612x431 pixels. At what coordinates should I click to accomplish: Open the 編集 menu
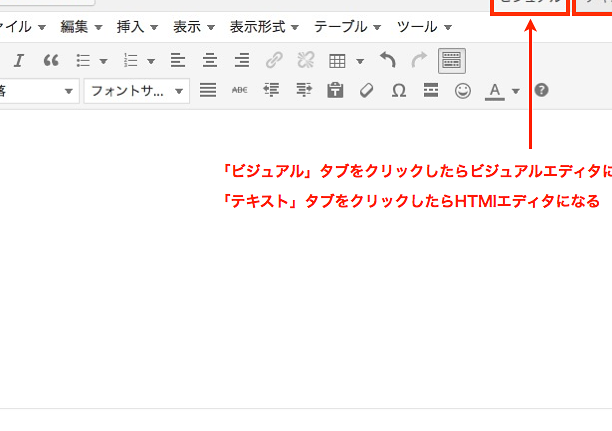(x=87, y=26)
